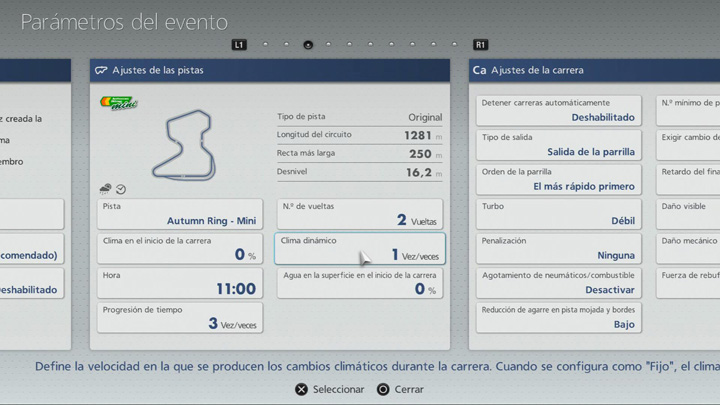Click the weather cloud icon under map
The width and height of the screenshot is (720, 405).
point(106,188)
